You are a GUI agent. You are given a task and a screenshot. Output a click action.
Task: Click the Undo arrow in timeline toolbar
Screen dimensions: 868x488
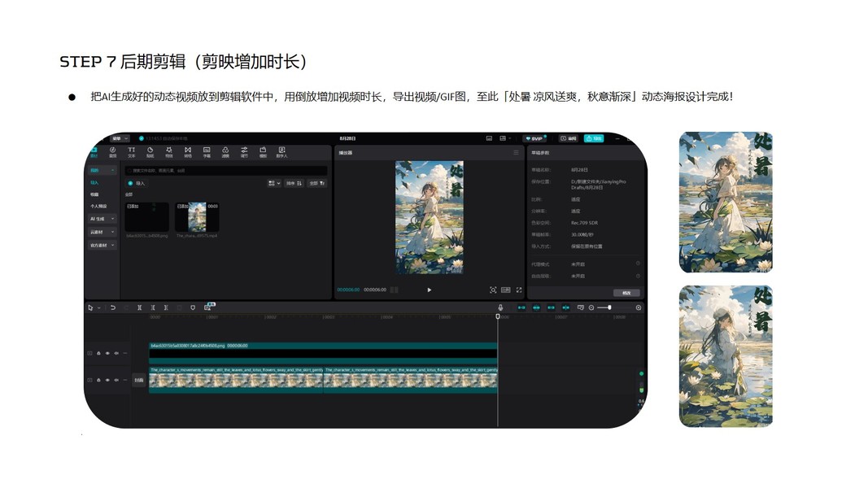click(x=113, y=307)
